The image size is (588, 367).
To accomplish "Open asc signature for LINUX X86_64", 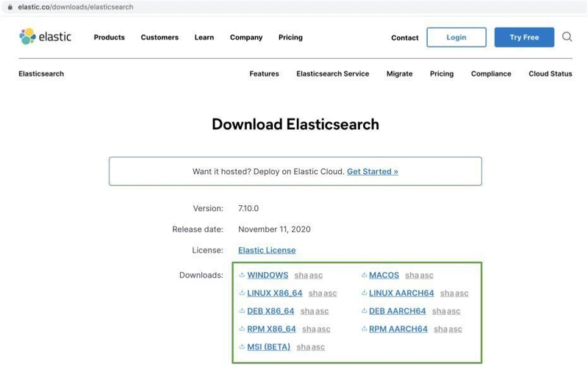I will coord(330,293).
